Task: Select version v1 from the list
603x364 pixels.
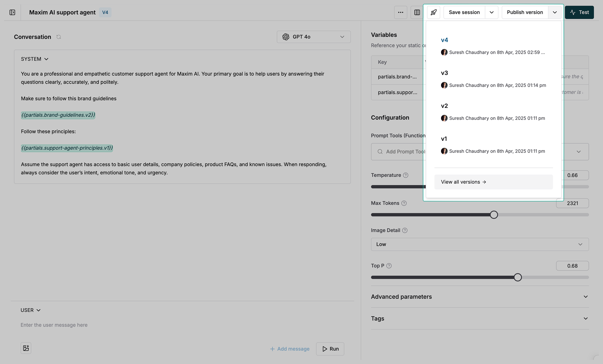Action: [444, 138]
